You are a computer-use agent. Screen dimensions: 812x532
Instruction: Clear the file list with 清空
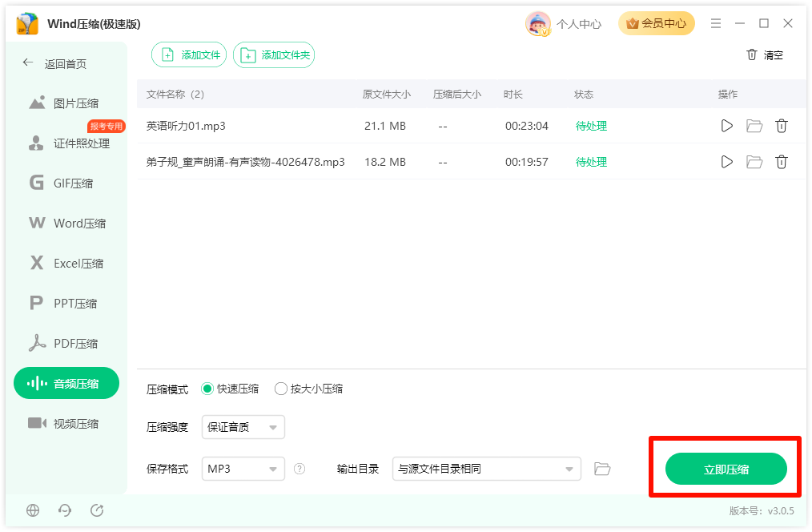(765, 55)
